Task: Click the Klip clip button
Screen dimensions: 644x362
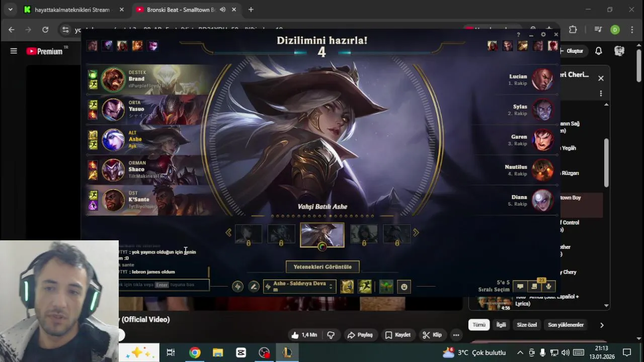Action: point(432,335)
